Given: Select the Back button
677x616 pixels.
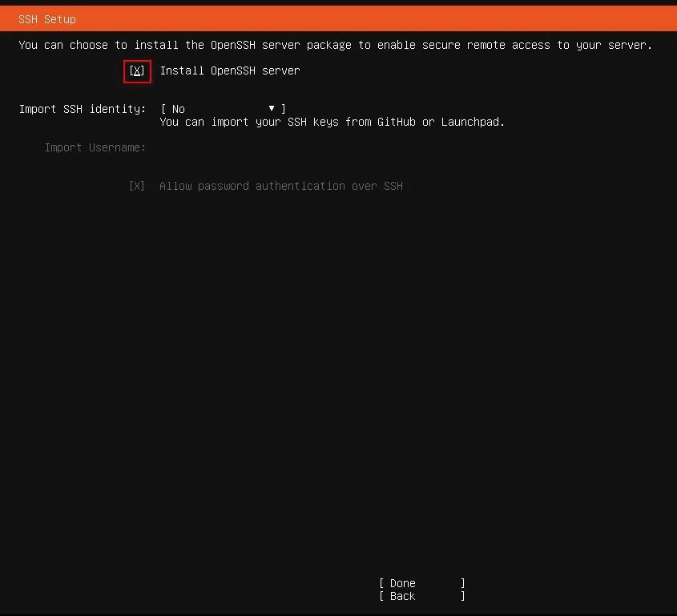Looking at the screenshot, I should pos(422,596).
